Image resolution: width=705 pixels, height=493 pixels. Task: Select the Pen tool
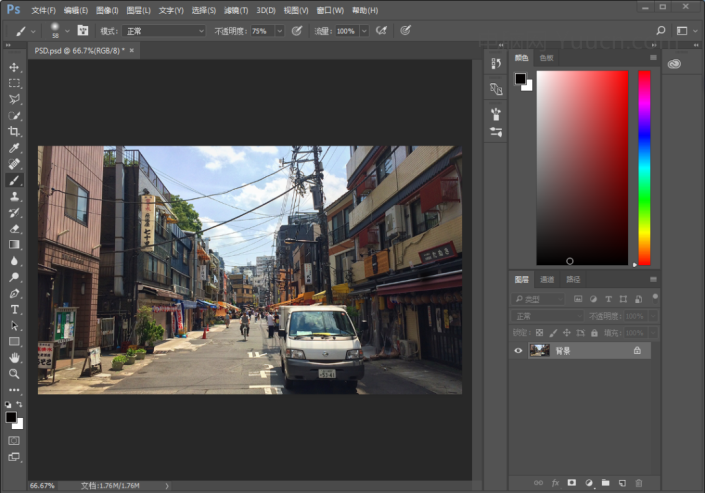pos(14,293)
